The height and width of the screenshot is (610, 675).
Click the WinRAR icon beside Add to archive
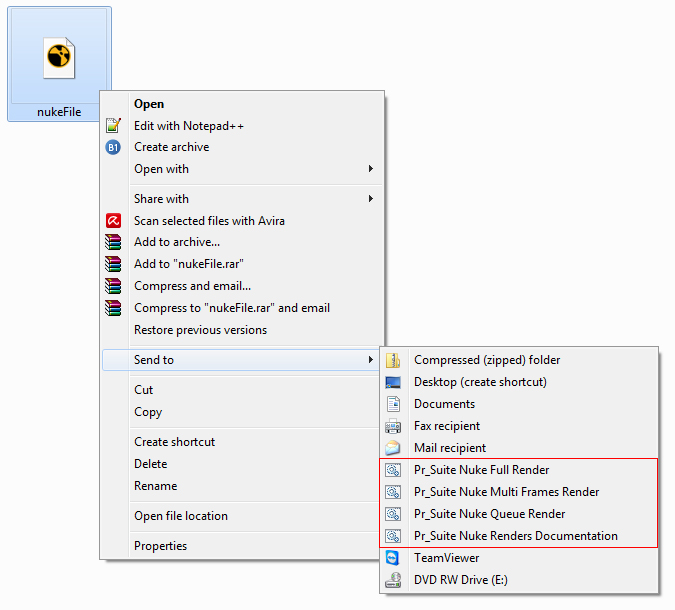(x=113, y=242)
